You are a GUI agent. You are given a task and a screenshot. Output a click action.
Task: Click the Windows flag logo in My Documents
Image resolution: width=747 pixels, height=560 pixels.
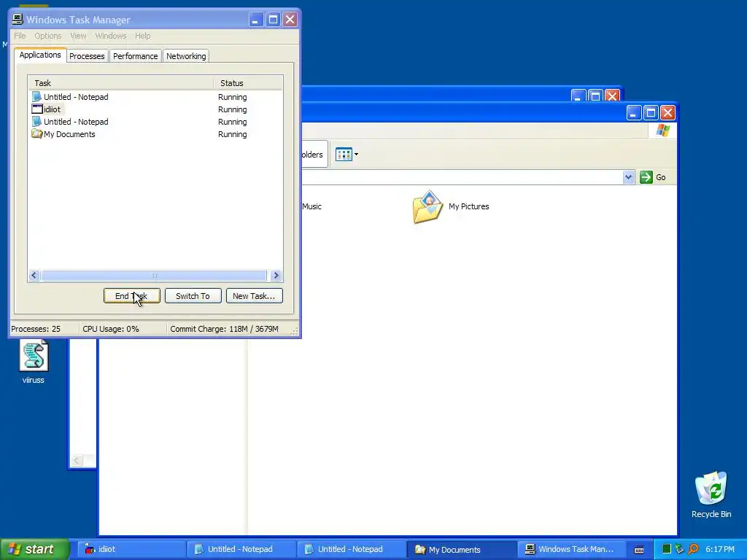tap(662, 131)
